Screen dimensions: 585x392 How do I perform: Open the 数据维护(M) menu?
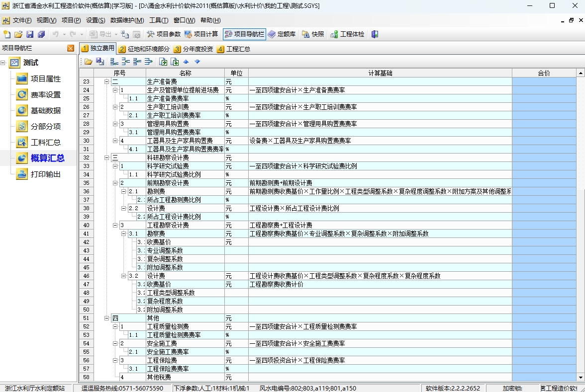coord(127,20)
